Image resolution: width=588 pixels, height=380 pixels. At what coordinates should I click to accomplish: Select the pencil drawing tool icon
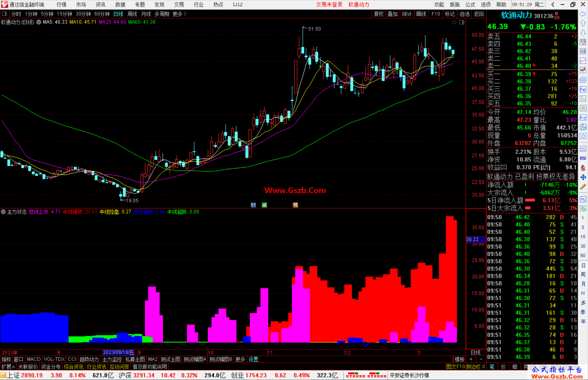tap(583, 187)
